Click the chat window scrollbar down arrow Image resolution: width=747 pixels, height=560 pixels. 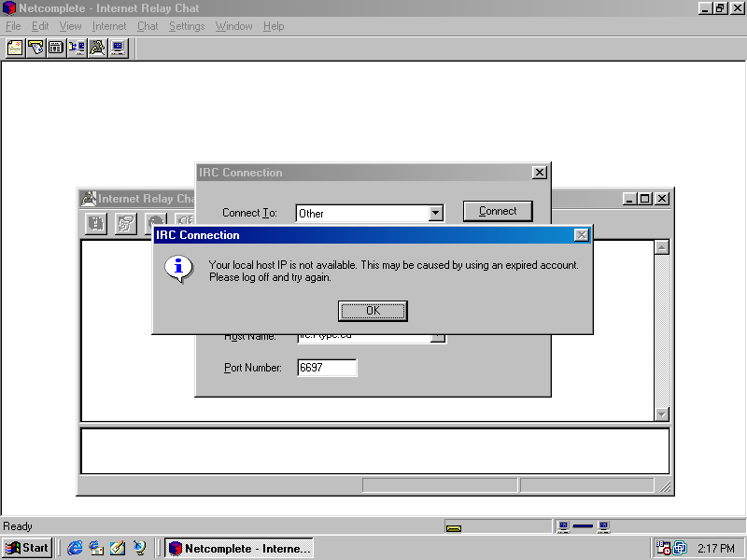click(662, 414)
